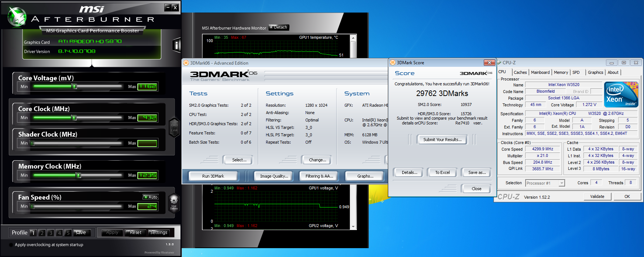
Task: Click the Core Clock slider handle
Action: 74,117
